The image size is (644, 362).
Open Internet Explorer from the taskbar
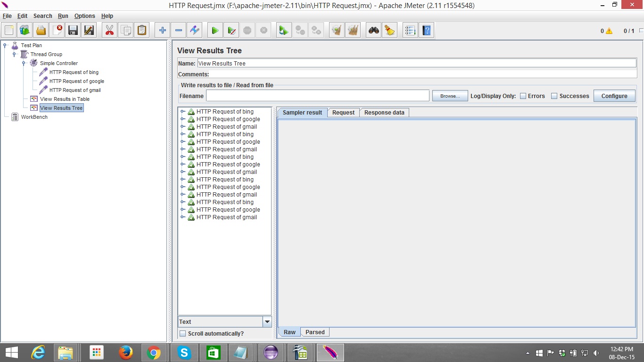point(38,353)
